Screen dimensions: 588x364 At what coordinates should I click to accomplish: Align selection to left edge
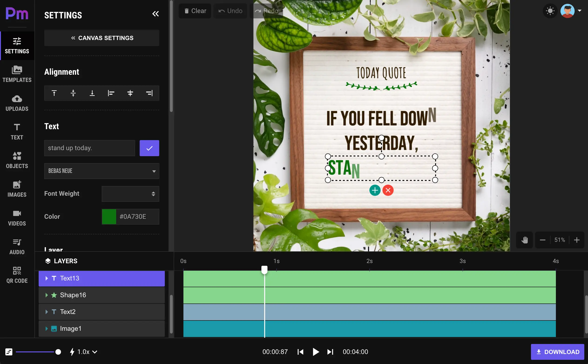(x=111, y=93)
